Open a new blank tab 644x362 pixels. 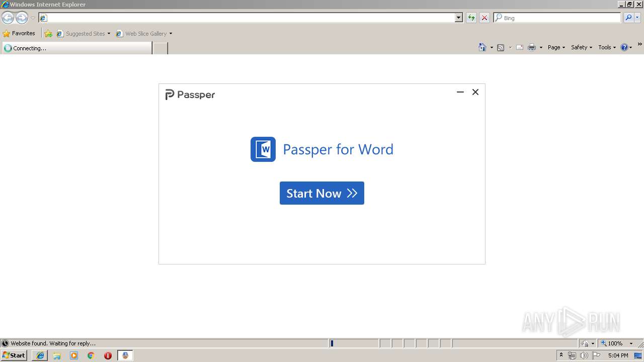tap(160, 48)
